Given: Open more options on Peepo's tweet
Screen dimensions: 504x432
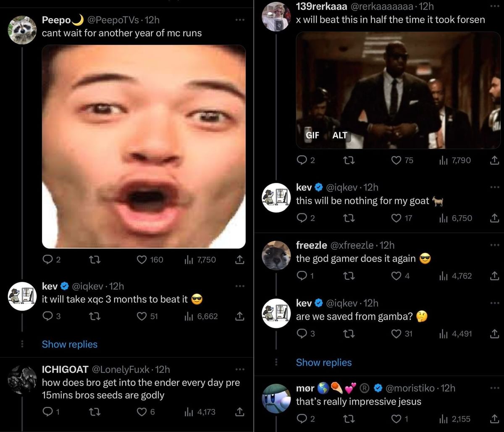Looking at the screenshot, I should [x=239, y=20].
